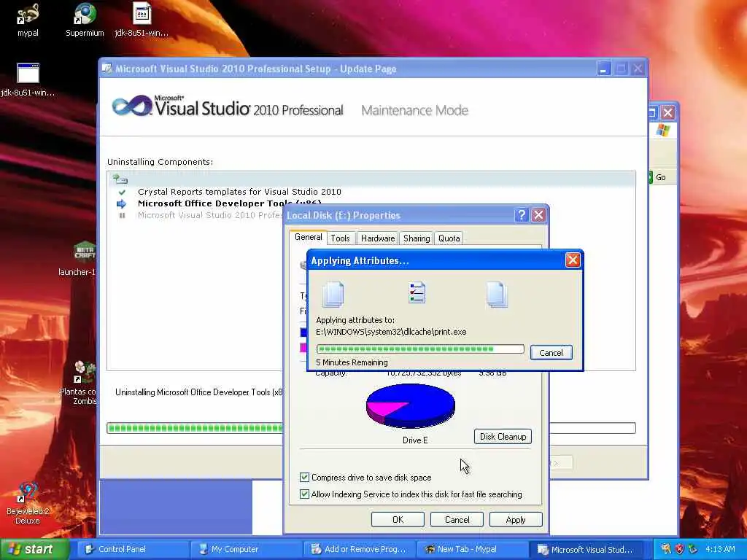Click the help question mark in Local Disk Properties
This screenshot has width=747, height=560.
521,215
